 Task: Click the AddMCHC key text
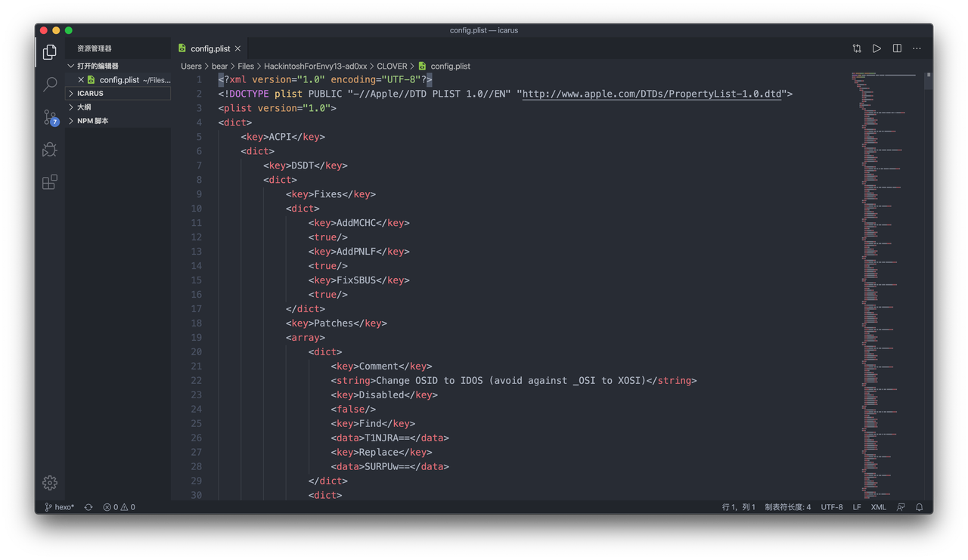[x=356, y=223]
